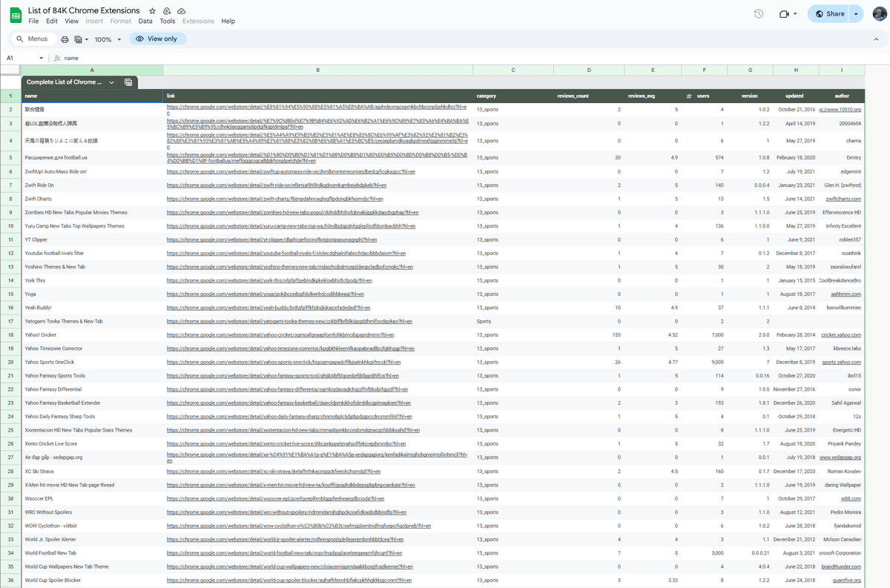Select column G header
Screen dimensions: 890x588
coord(750,70)
